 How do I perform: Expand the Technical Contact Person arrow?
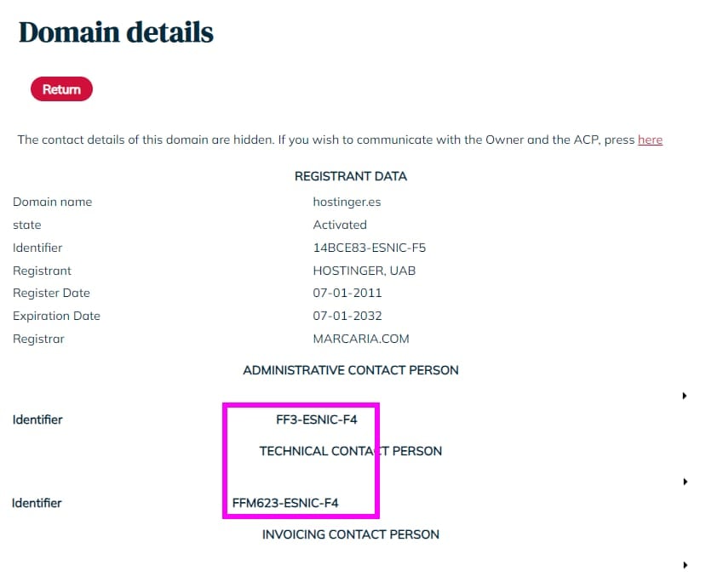point(685,482)
